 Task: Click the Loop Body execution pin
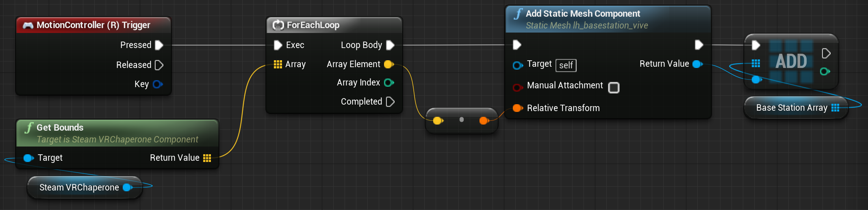pyautogui.click(x=390, y=45)
